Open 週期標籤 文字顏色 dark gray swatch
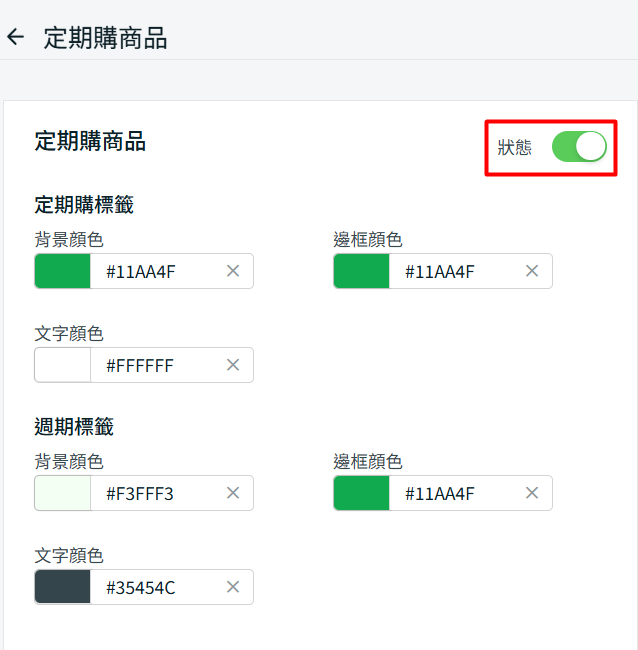Screen dimensions: 638x650 point(63,587)
